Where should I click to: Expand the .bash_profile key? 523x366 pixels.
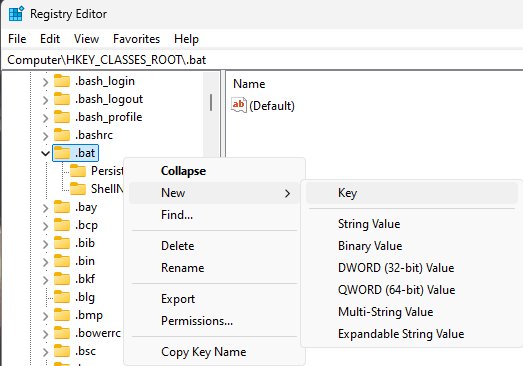(x=46, y=118)
